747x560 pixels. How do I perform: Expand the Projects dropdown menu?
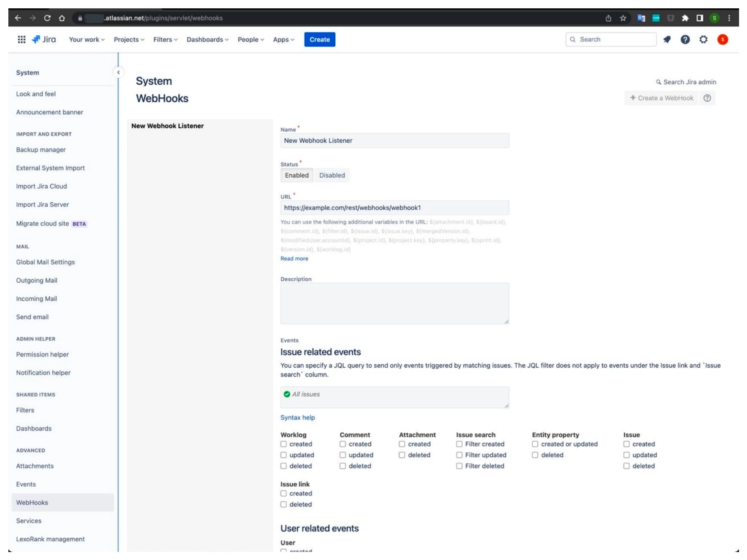[129, 39]
